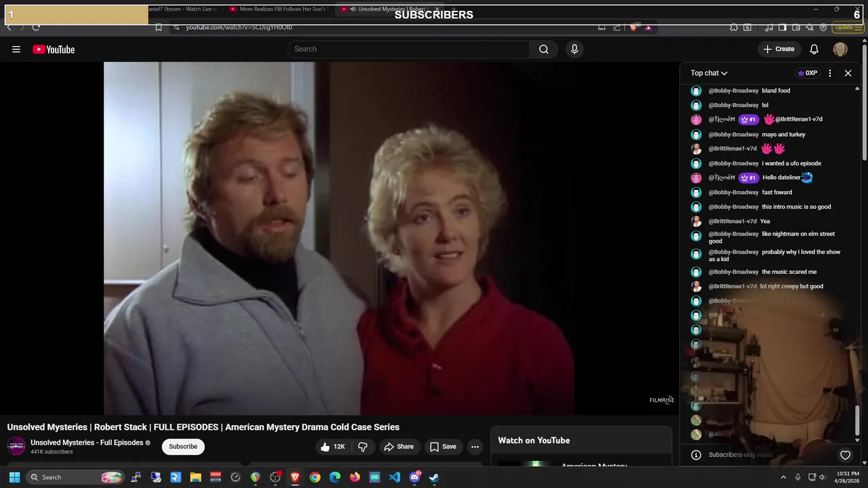The height and width of the screenshot is (488, 868).
Task: Click the live chat scrollbar thumb
Action: point(857,420)
